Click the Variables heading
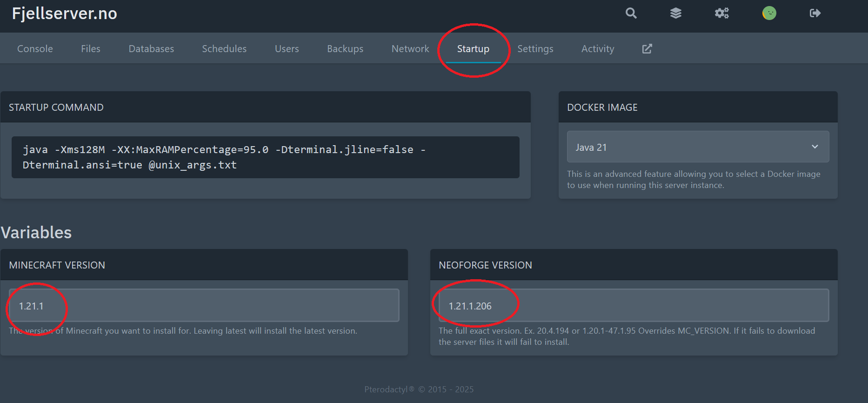This screenshot has width=868, height=403. 36,232
